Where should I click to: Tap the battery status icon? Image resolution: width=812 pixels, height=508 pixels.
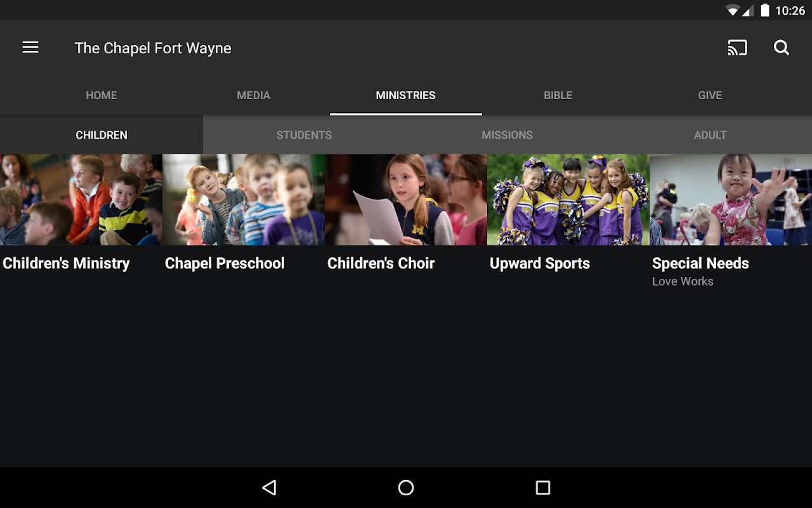coord(765,10)
